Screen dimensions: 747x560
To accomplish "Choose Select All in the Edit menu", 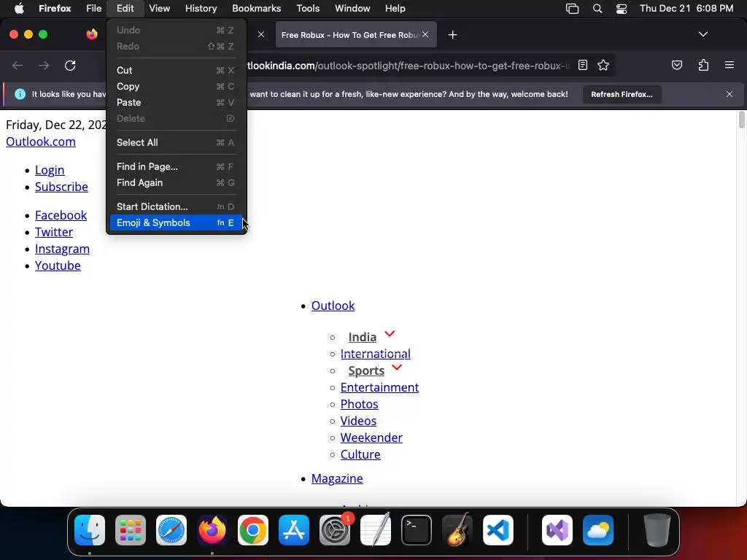I will pos(176,142).
